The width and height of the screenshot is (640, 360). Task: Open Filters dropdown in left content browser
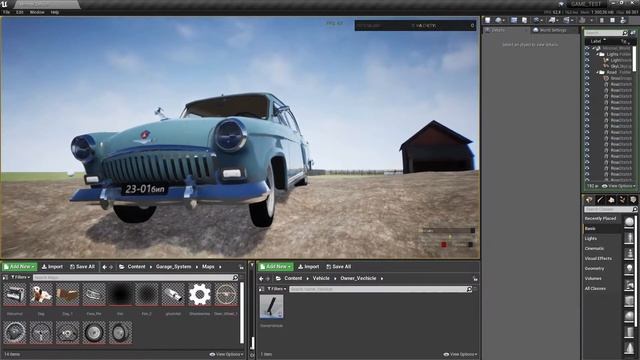(19, 278)
